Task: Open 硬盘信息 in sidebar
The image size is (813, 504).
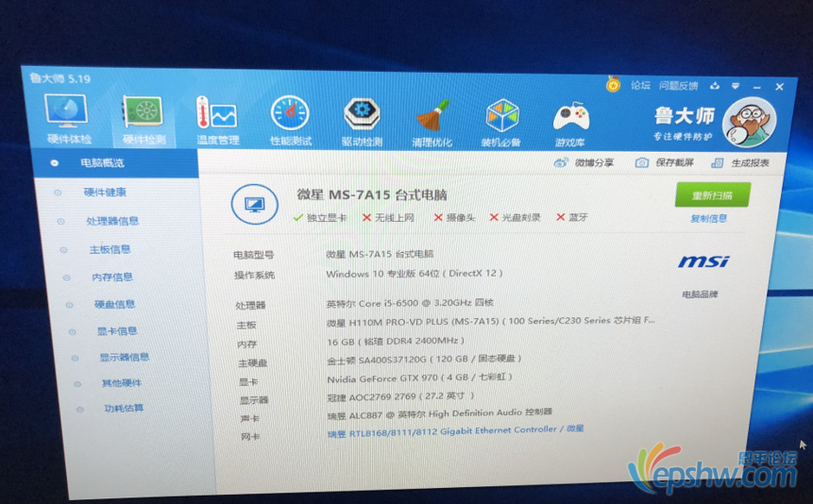Action: point(114,304)
